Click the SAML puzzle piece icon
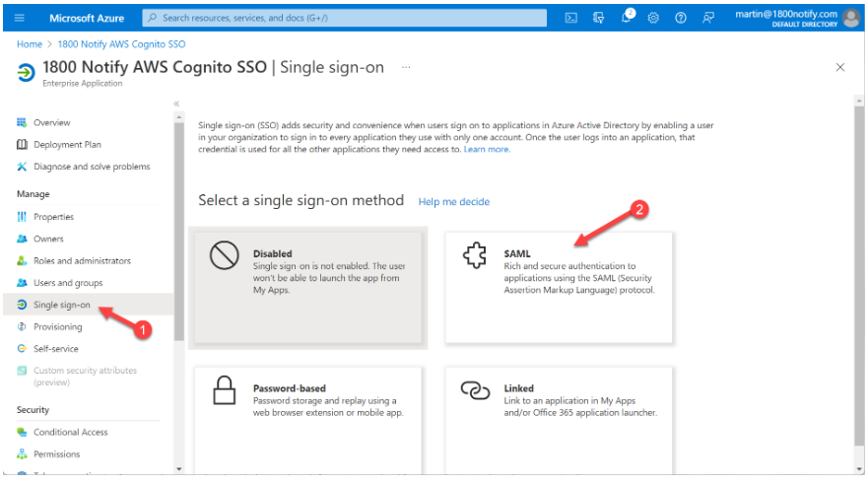 475,256
